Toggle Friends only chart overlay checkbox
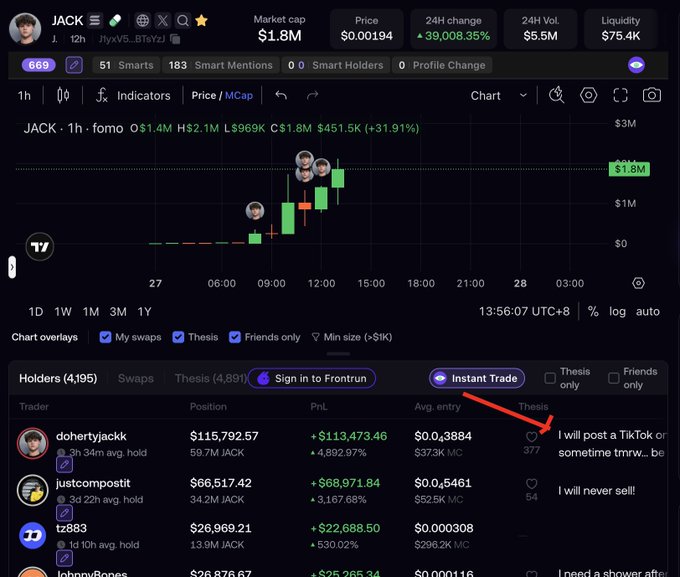The width and height of the screenshot is (680, 577). [235, 337]
